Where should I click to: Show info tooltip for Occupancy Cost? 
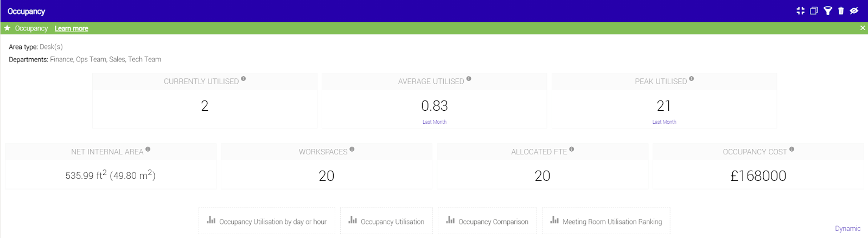tap(792, 149)
